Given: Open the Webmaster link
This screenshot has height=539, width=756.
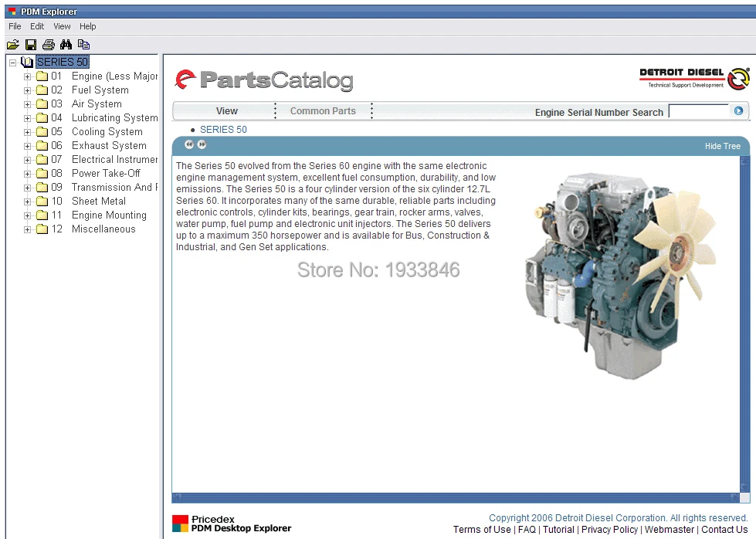Looking at the screenshot, I should (670, 530).
